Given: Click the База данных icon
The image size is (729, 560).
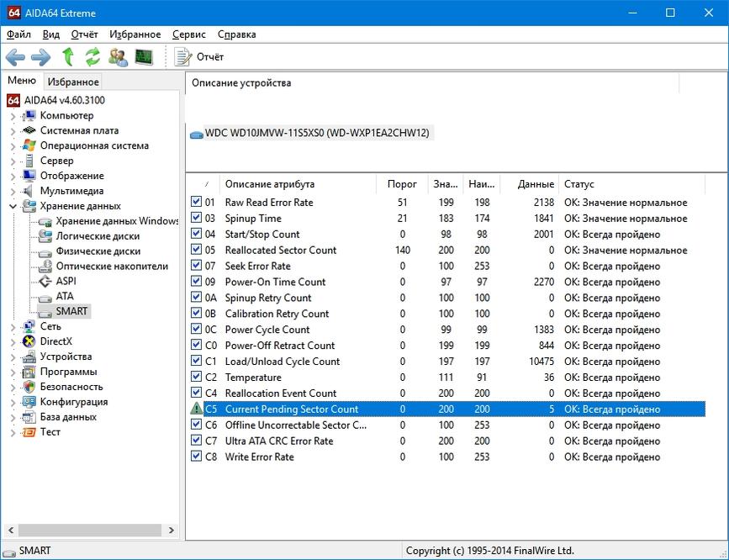Looking at the screenshot, I should coord(29,417).
